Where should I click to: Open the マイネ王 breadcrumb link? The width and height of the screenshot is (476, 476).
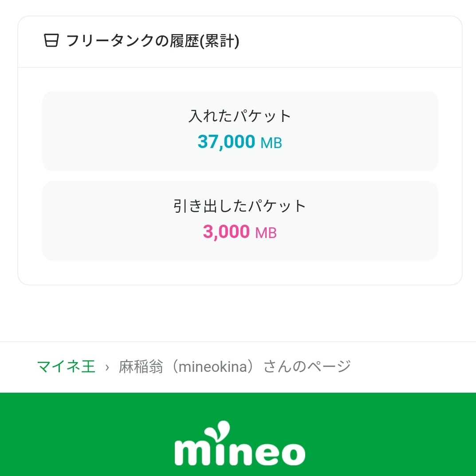[x=66, y=367]
